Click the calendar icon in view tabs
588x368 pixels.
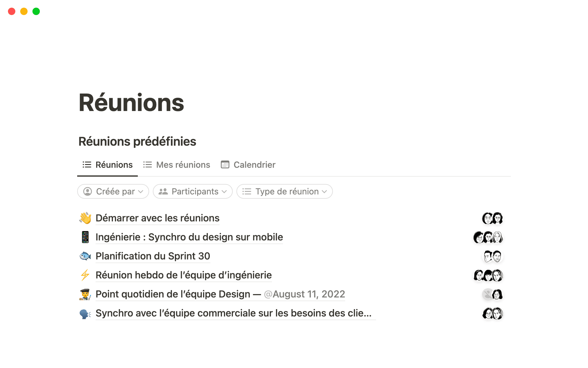click(x=225, y=165)
